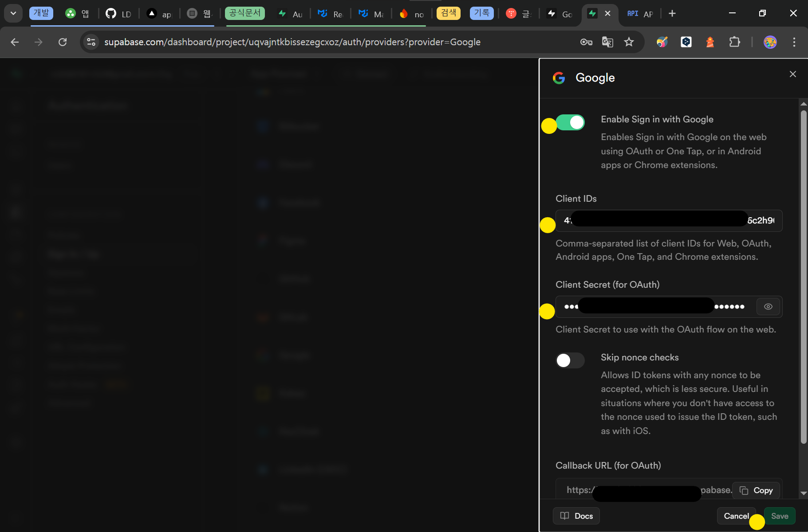Open the Chrome profile avatar
The image size is (808, 532).
pos(770,42)
